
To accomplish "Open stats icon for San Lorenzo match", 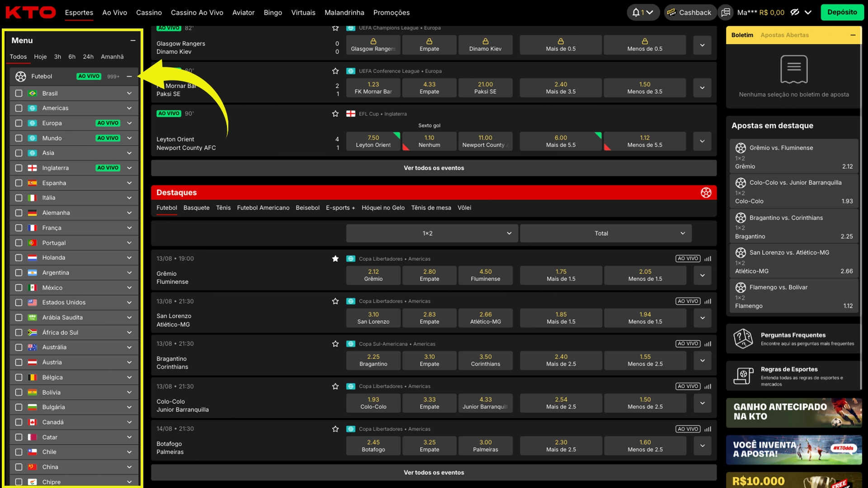I will pos(708,301).
